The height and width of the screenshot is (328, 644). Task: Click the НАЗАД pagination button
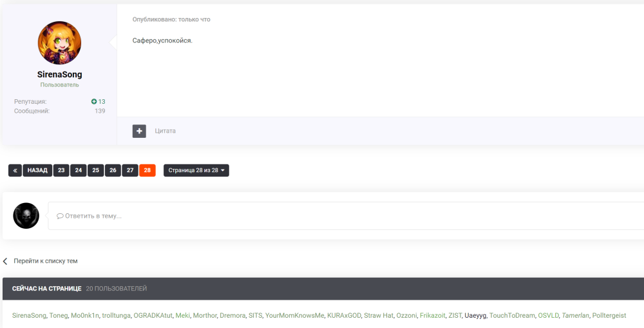[37, 171]
